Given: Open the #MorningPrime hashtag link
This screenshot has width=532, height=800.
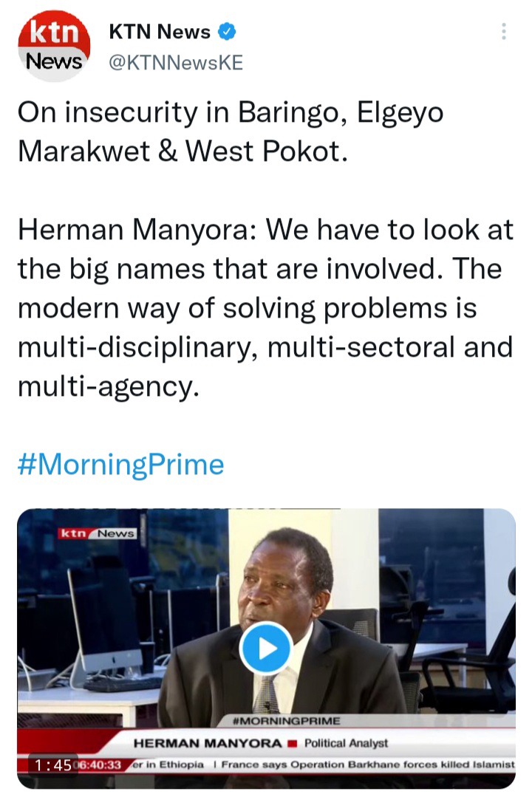Looking at the screenshot, I should 121,465.
